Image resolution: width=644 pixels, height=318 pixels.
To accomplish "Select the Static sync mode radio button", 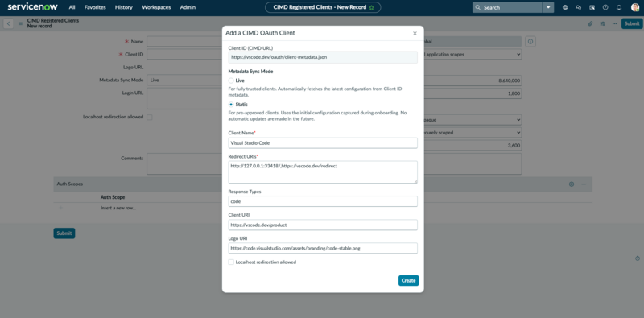I will click(x=231, y=105).
